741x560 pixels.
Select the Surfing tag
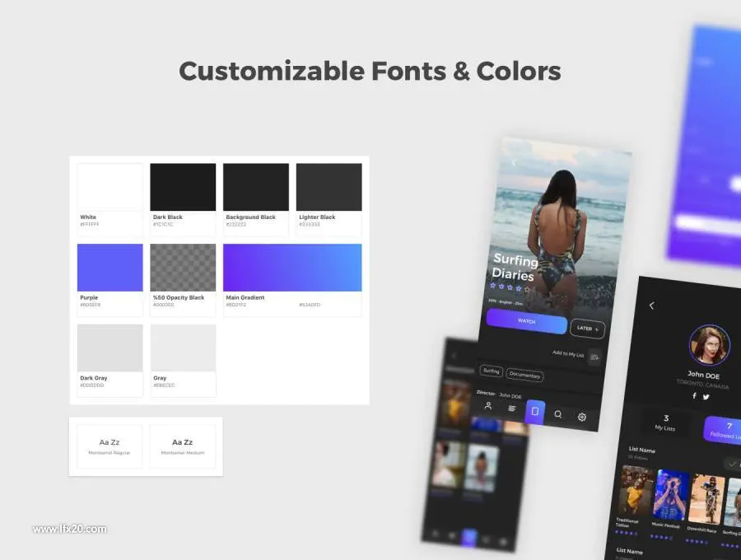(491, 371)
